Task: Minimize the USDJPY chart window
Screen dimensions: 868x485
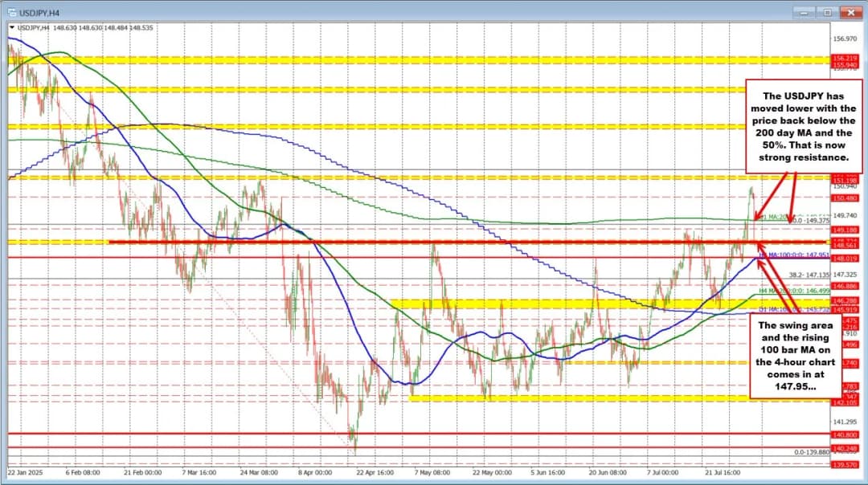Action: pos(805,12)
